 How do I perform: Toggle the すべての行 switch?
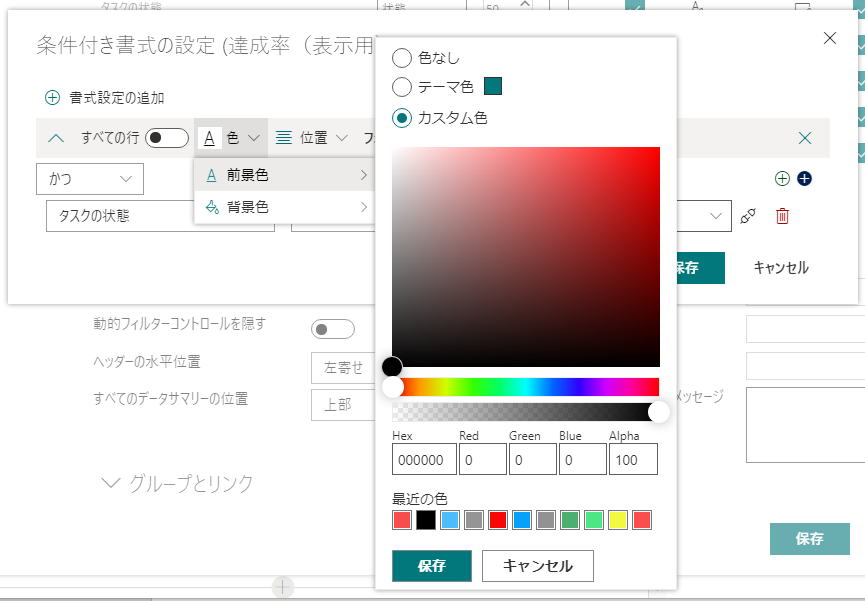pyautogui.click(x=166, y=138)
